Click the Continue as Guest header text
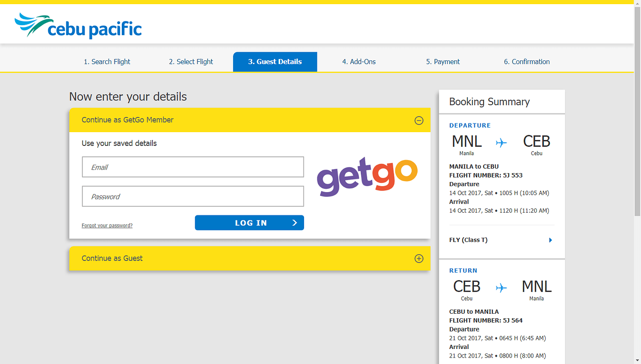641x364 pixels. [x=112, y=258]
